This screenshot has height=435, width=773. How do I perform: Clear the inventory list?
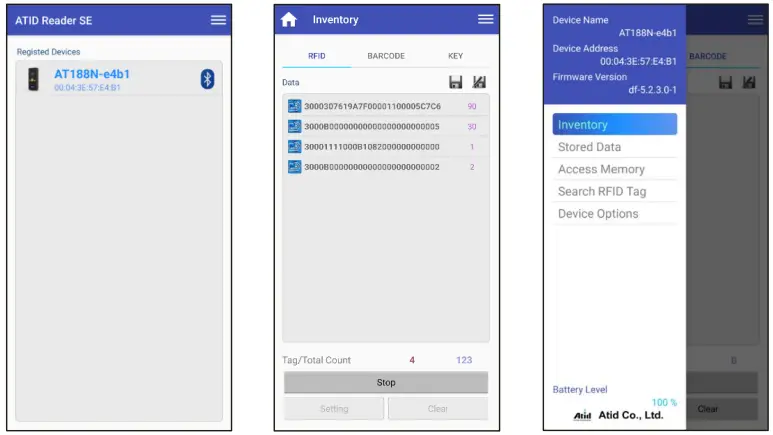[x=438, y=408]
